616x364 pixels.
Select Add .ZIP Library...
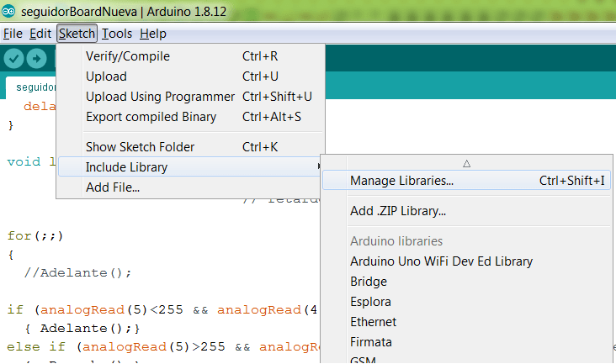pos(466,211)
